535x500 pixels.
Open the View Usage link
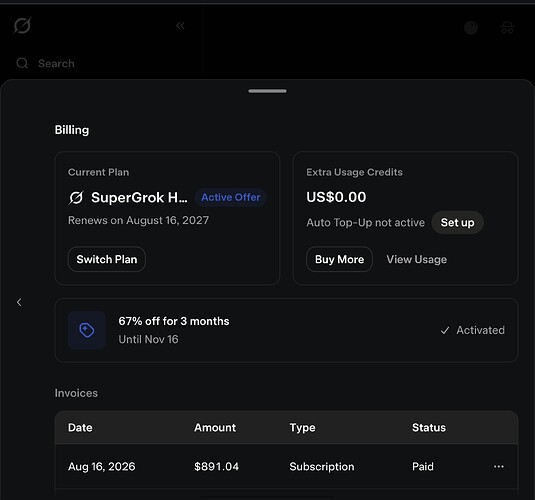[416, 259]
